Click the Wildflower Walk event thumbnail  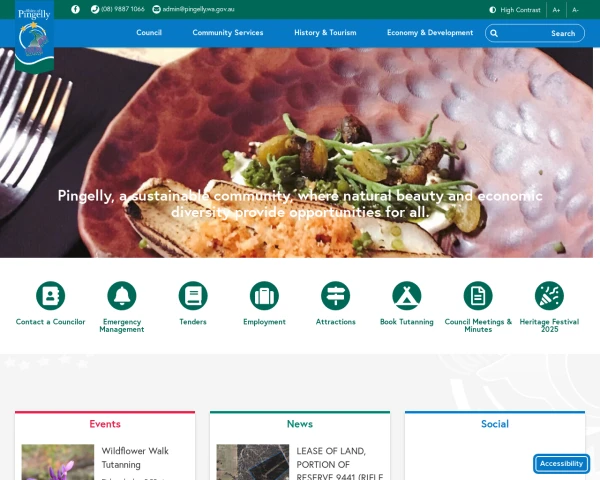click(58, 462)
